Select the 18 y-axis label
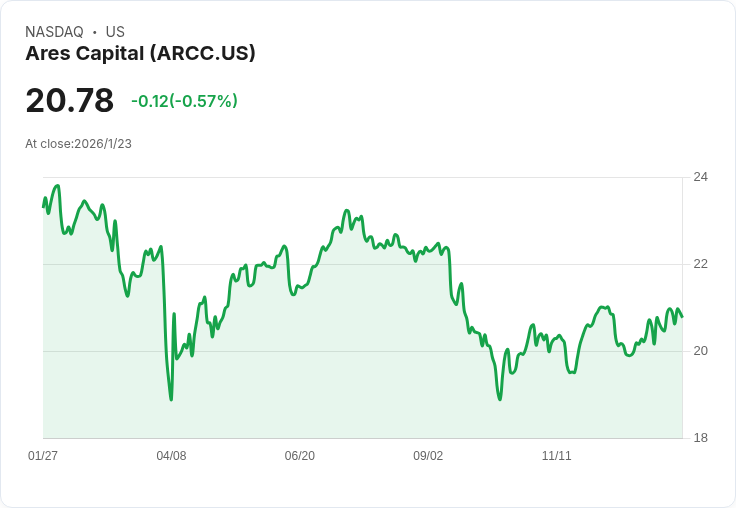 pyautogui.click(x=700, y=438)
